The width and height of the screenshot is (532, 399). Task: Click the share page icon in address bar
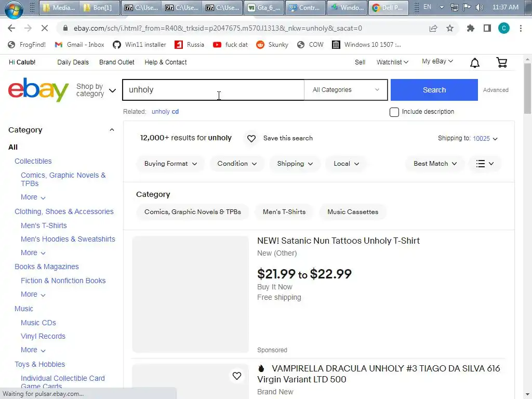(433, 28)
